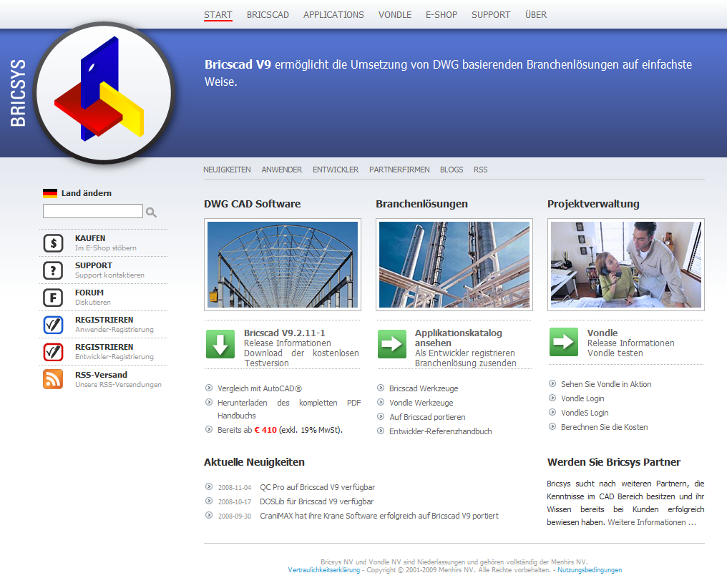Click the F Forum icon
This screenshot has height=588, width=727.
(x=54, y=298)
